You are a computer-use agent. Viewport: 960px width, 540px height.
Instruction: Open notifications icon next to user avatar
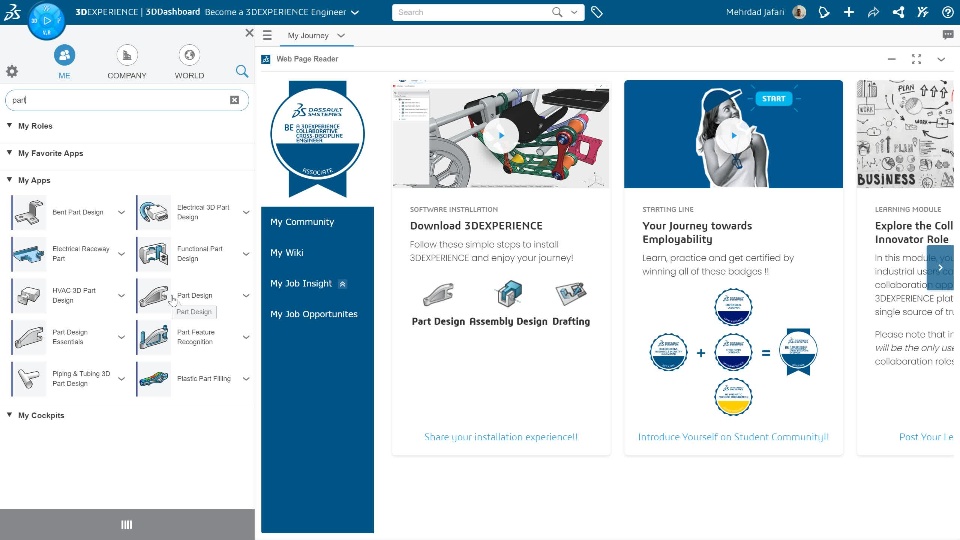point(824,12)
